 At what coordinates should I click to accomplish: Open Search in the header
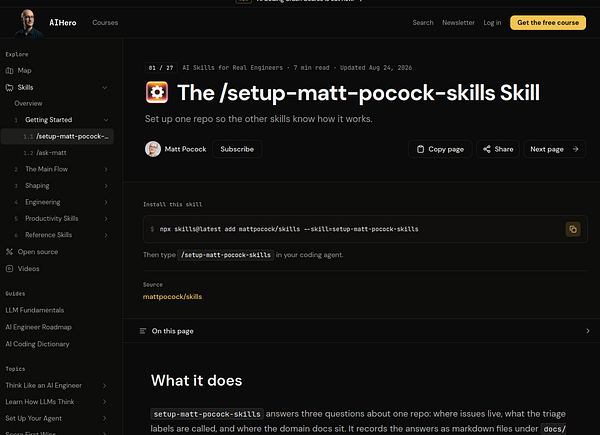tap(423, 23)
